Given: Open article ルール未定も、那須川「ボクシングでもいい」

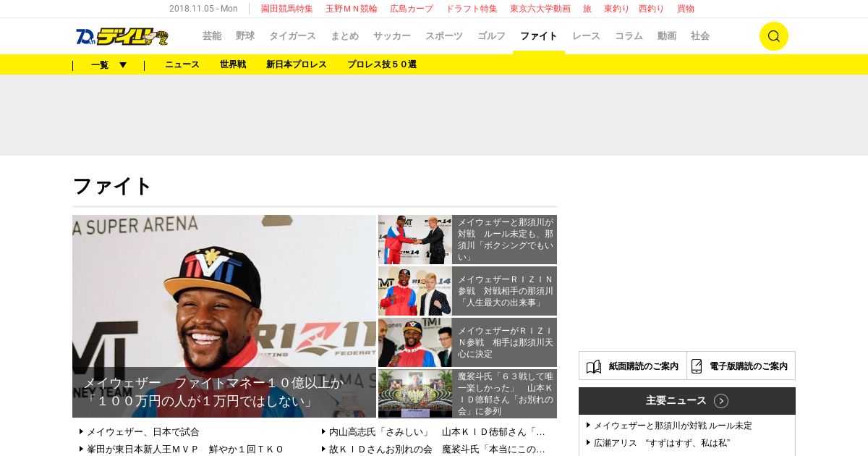Looking at the screenshot, I should point(505,240).
